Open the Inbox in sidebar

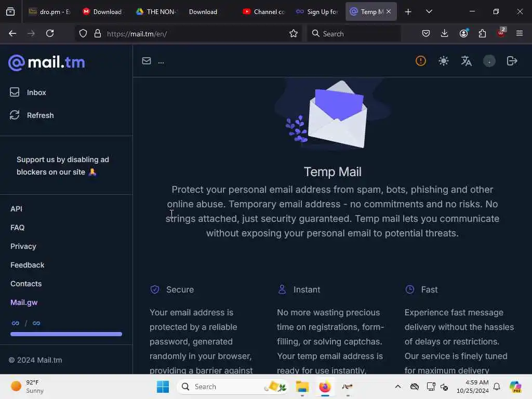[28, 92]
